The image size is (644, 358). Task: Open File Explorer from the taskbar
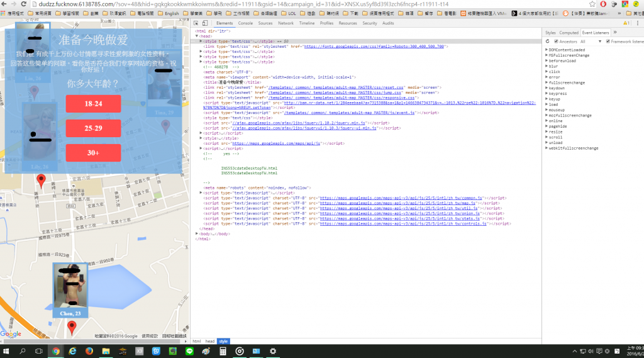point(106,351)
